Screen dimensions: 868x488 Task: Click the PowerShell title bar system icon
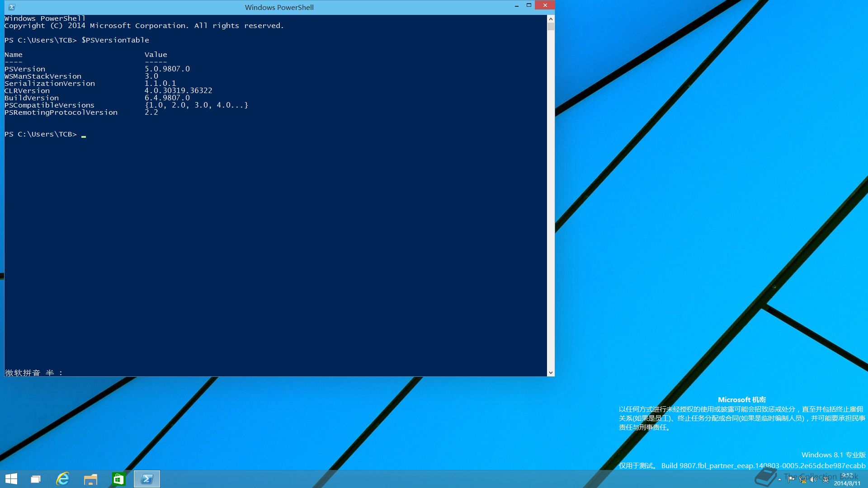pos(12,7)
